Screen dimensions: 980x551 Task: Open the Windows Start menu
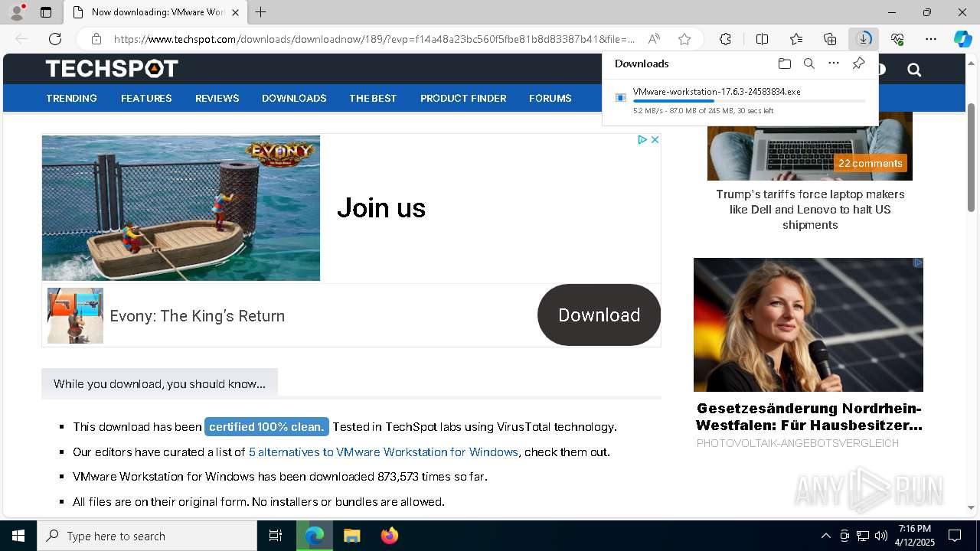18,536
